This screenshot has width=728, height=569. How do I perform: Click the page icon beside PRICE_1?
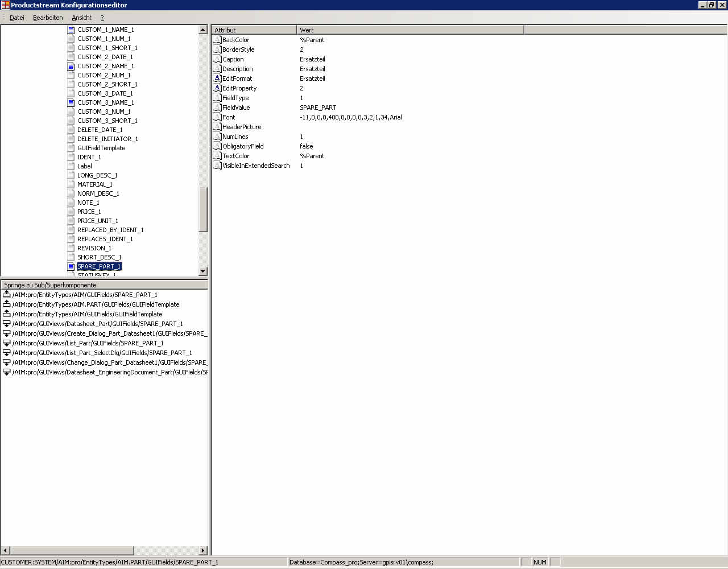[x=71, y=212]
